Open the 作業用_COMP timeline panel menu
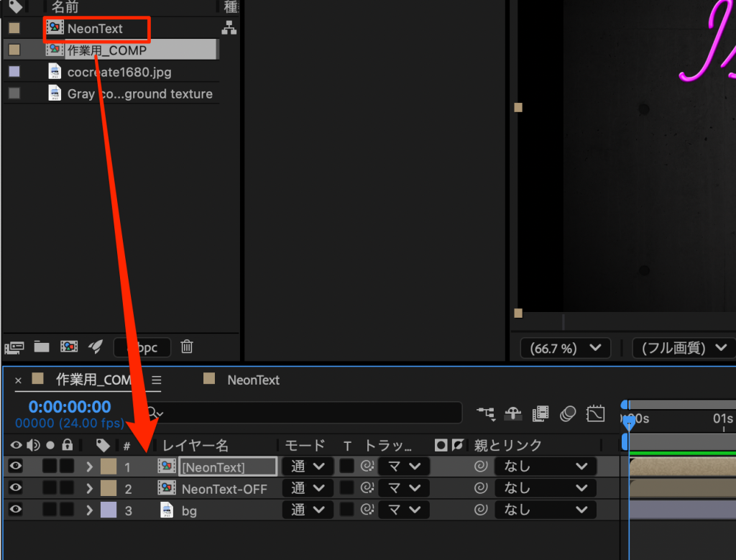The width and height of the screenshot is (736, 560). (x=156, y=380)
